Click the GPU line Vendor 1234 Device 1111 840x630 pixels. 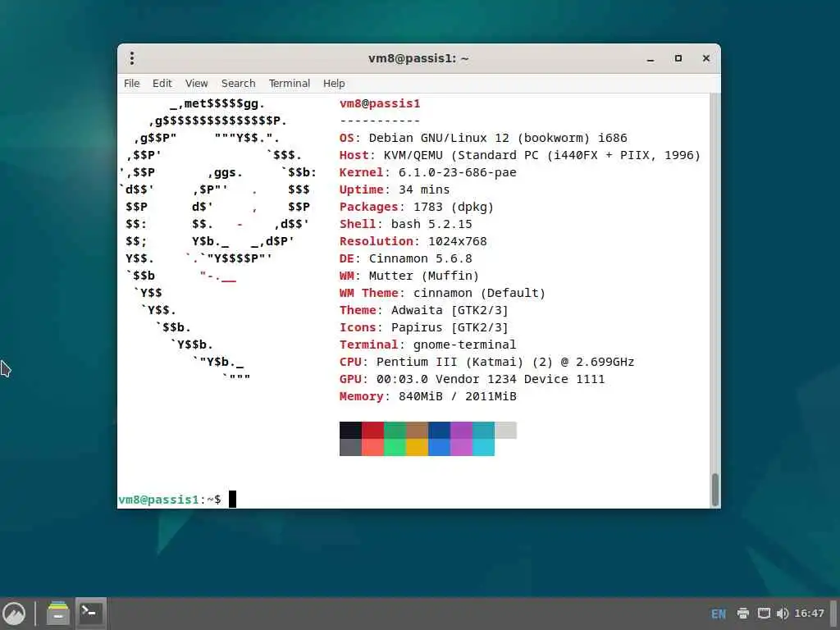click(x=472, y=379)
